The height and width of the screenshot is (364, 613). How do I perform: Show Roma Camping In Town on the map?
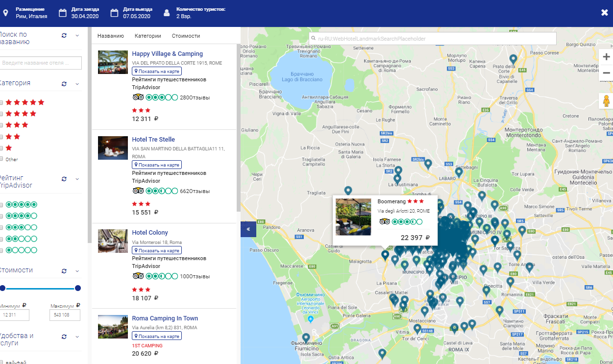[157, 336]
